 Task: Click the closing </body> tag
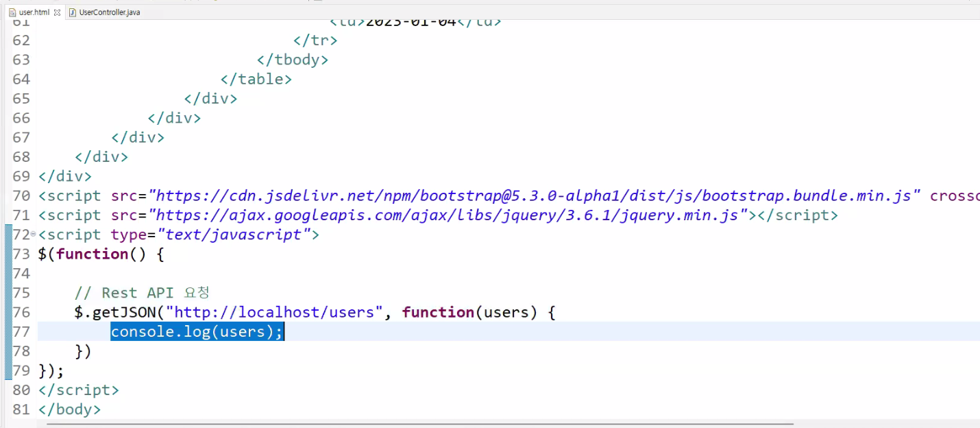click(70, 409)
